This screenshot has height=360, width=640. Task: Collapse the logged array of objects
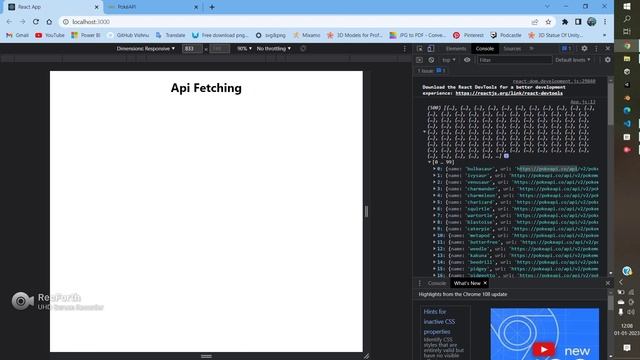pos(424,132)
